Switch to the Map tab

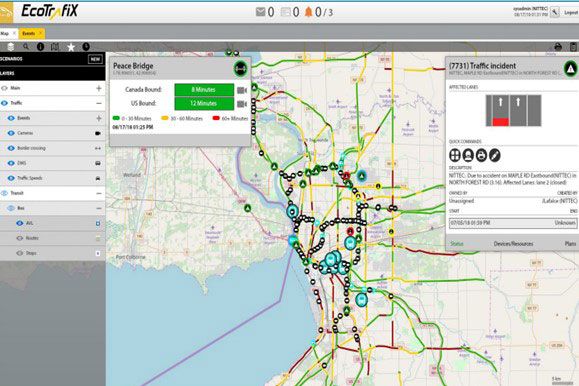coord(5,33)
